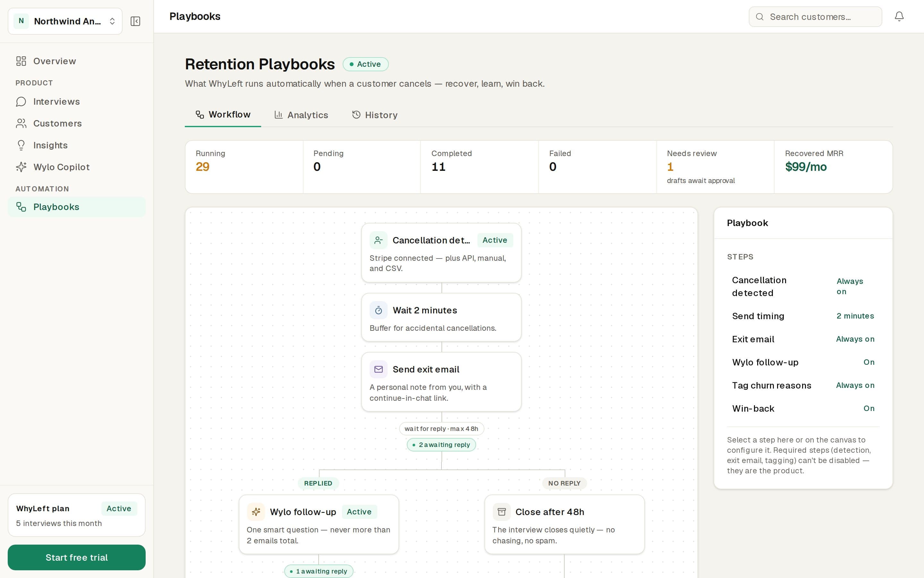The width and height of the screenshot is (924, 578).
Task: Click the Completed 11 stat
Action: (x=480, y=167)
